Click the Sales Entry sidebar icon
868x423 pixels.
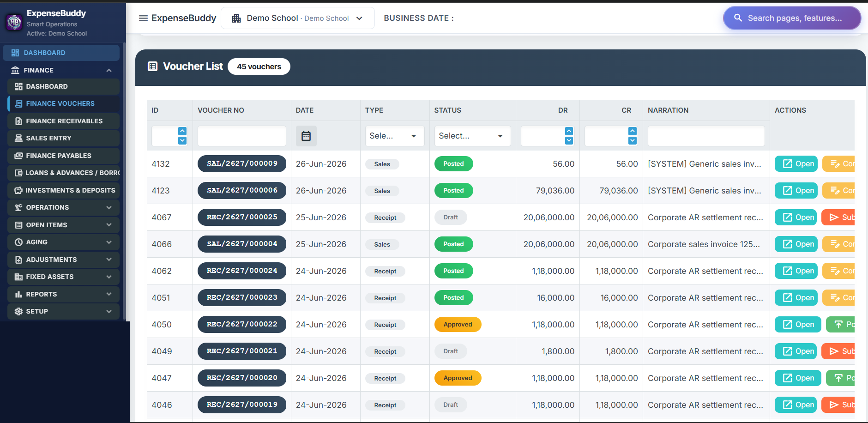pos(18,138)
